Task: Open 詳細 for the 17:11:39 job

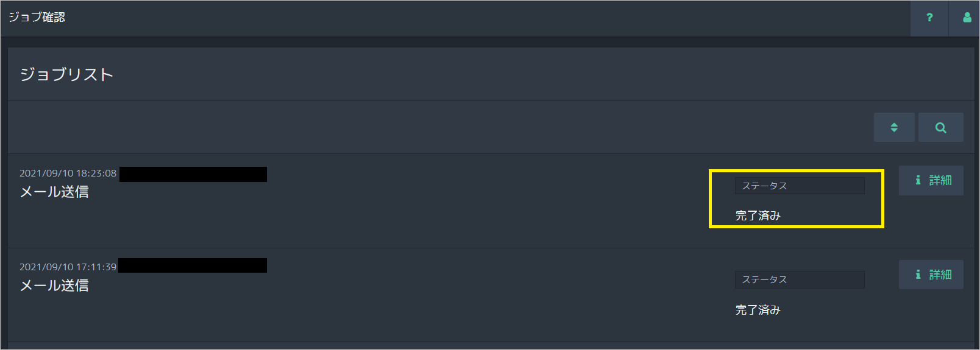Action: click(931, 275)
